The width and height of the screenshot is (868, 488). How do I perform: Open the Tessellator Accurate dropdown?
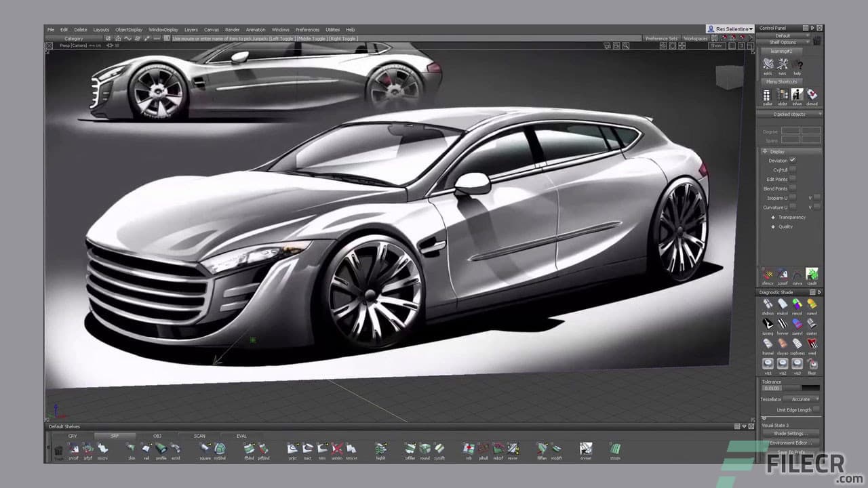pyautogui.click(x=800, y=400)
